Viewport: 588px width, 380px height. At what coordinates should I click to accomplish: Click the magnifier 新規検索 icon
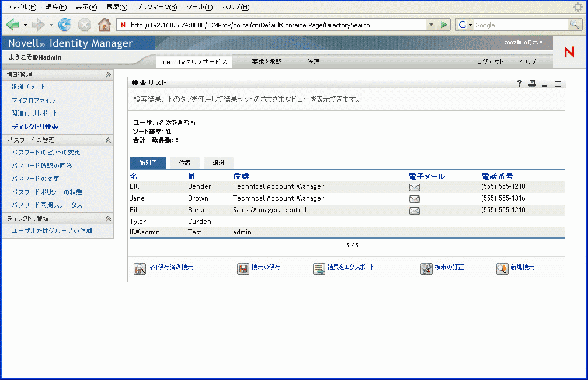[x=502, y=268]
